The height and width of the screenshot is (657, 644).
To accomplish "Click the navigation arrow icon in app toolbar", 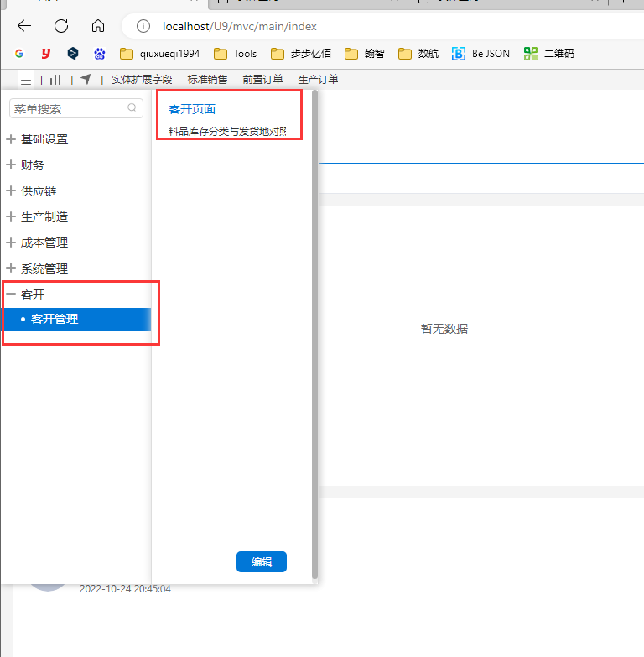I will click(86, 80).
